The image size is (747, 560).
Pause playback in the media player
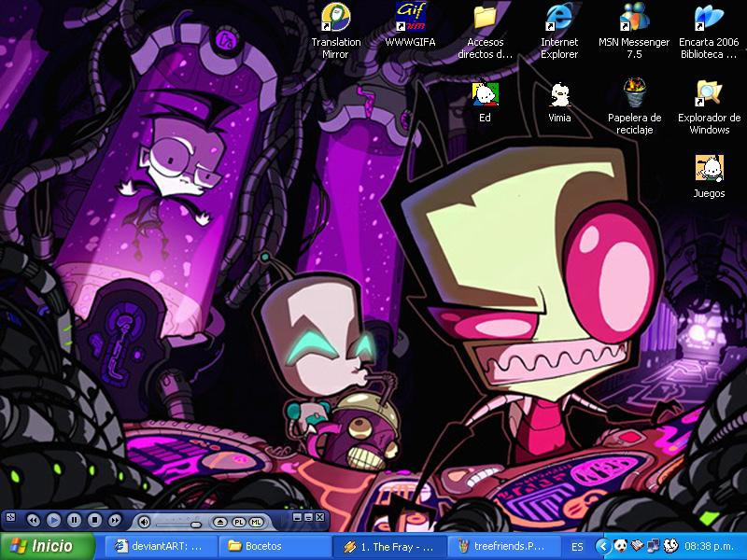click(x=74, y=520)
